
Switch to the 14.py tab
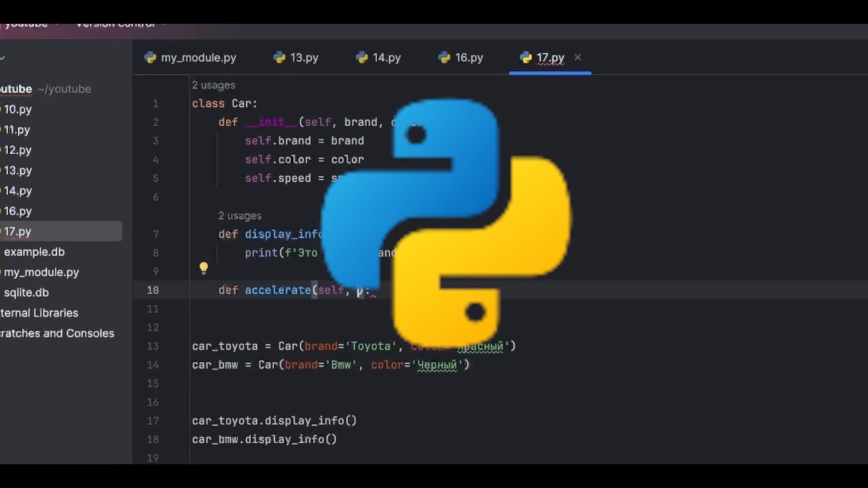coord(387,57)
